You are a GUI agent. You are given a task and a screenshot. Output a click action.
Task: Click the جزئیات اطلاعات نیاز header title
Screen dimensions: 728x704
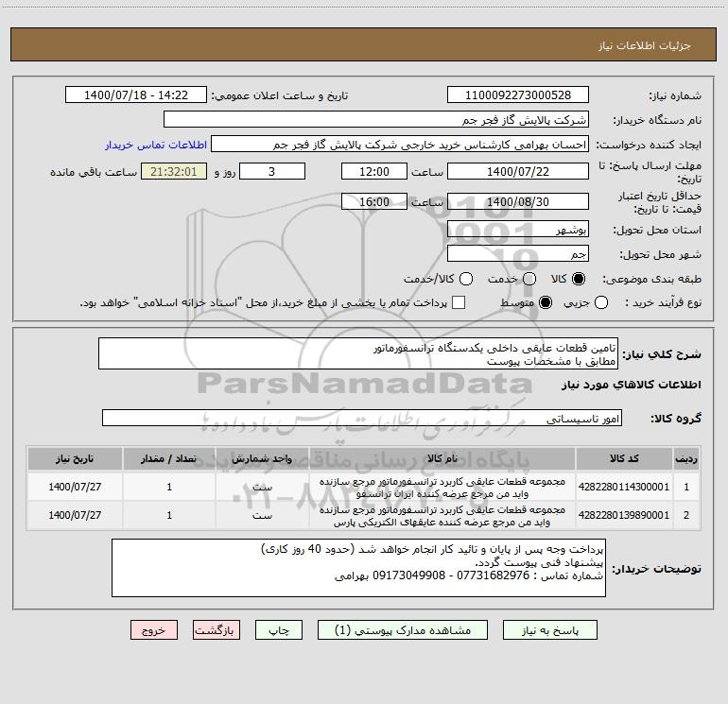[644, 45]
